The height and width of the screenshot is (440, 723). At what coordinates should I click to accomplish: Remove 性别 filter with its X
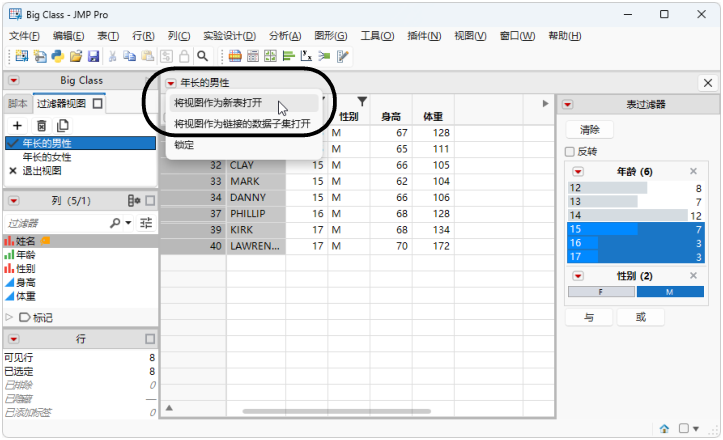[693, 276]
